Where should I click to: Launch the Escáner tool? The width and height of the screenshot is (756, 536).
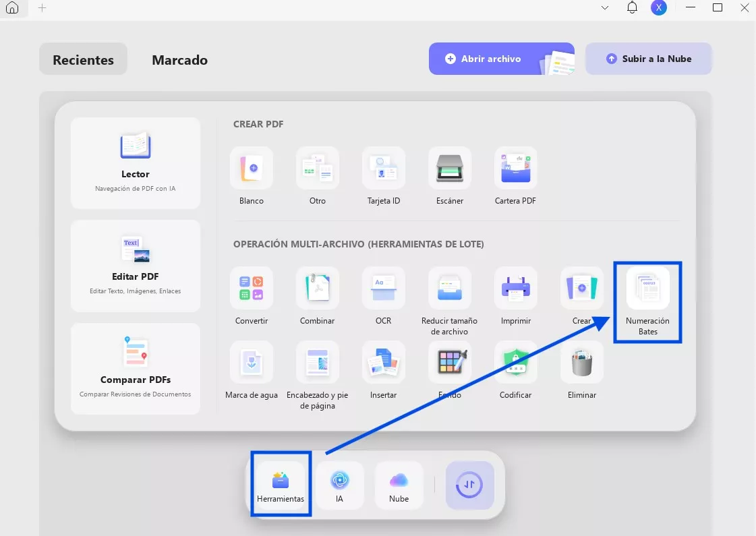click(449, 169)
